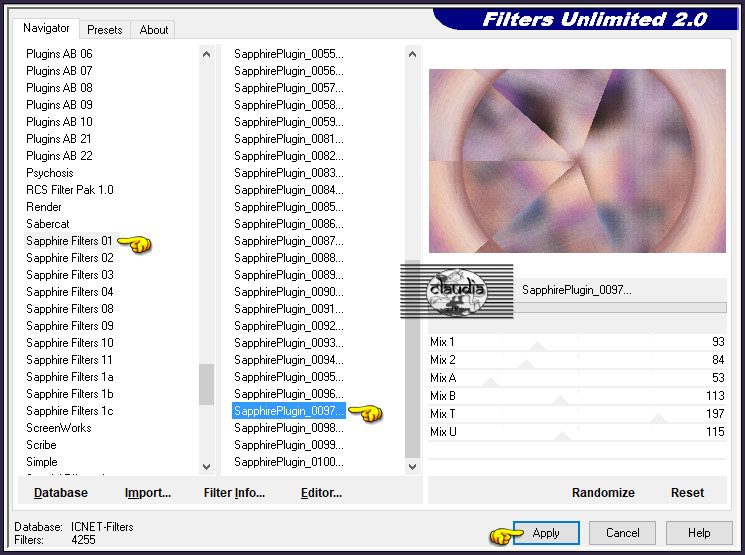Pick Plugins AB 21 category
Screen dimensions: 745x555
(59, 139)
